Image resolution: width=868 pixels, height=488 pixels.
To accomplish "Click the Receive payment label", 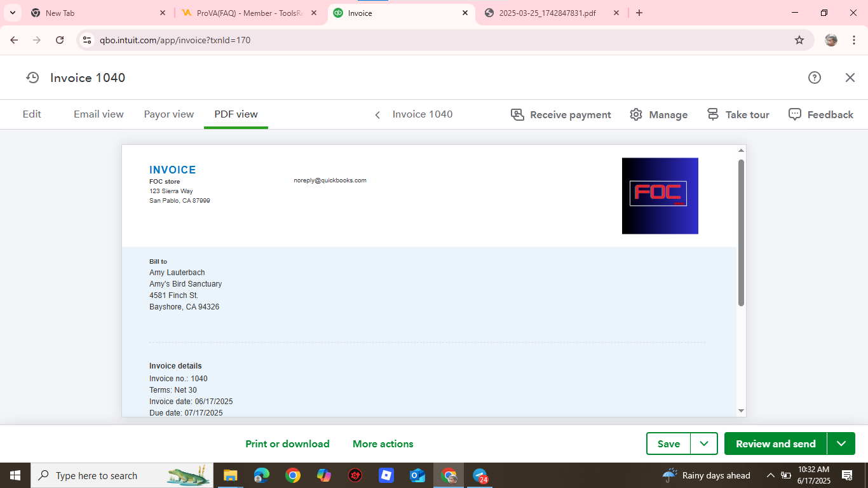I will tap(571, 115).
